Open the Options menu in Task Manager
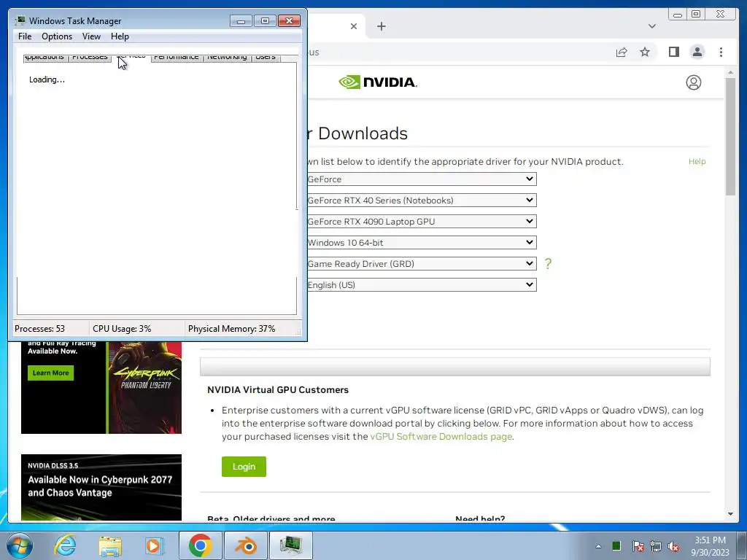747x560 pixels. coord(57,36)
